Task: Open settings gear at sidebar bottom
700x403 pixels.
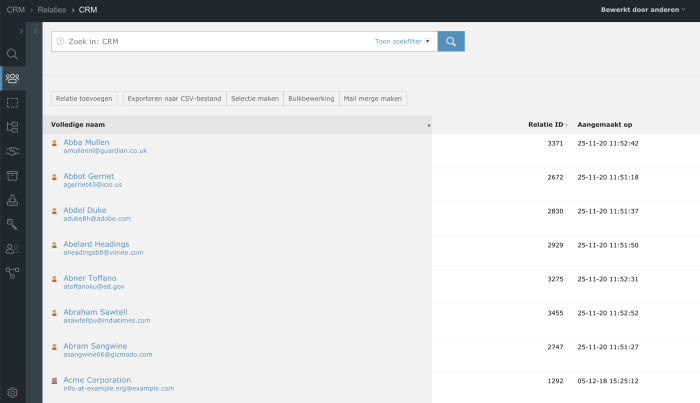Action: 12,393
